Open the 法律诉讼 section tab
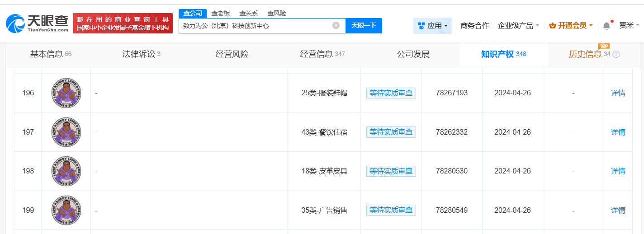Screen dimensions: 644x234 pyautogui.click(x=141, y=54)
